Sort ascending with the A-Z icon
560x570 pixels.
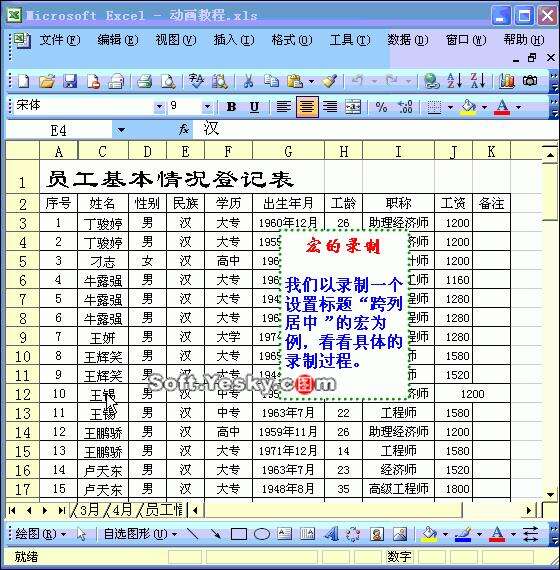point(454,81)
